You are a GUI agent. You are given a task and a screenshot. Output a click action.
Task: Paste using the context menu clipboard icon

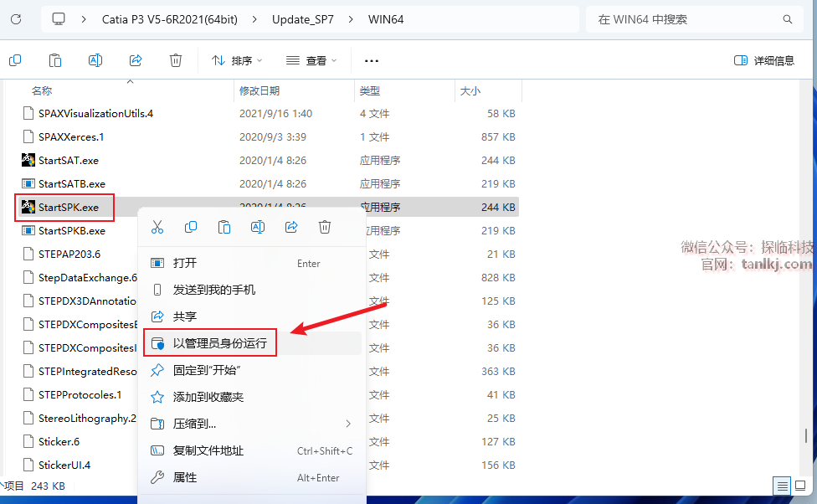(224, 227)
